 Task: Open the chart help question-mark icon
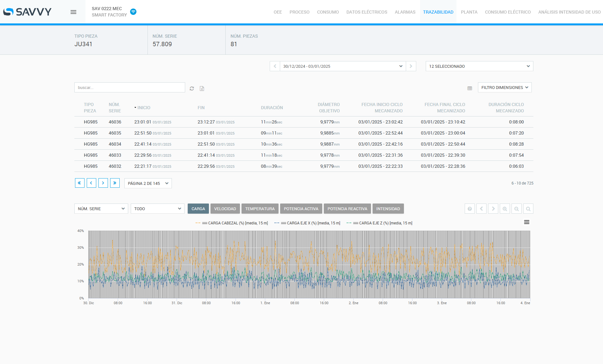[470, 209]
